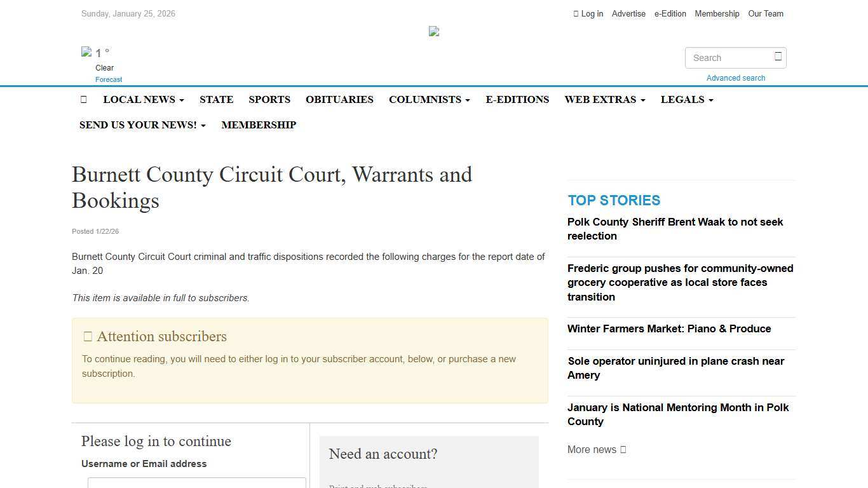Click the attention subscribers alert icon

[88, 336]
